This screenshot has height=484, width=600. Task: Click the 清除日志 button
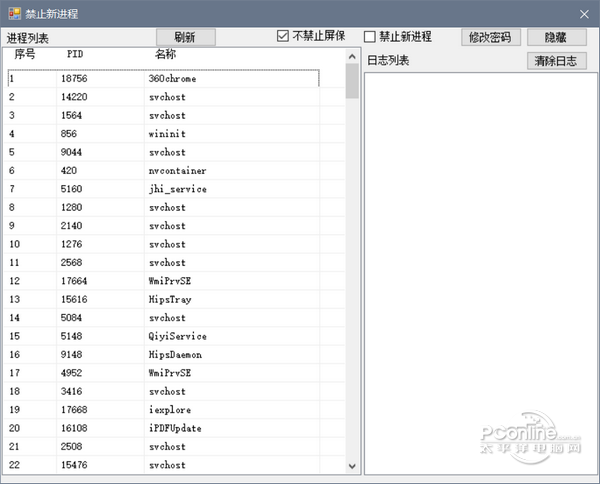point(556,60)
